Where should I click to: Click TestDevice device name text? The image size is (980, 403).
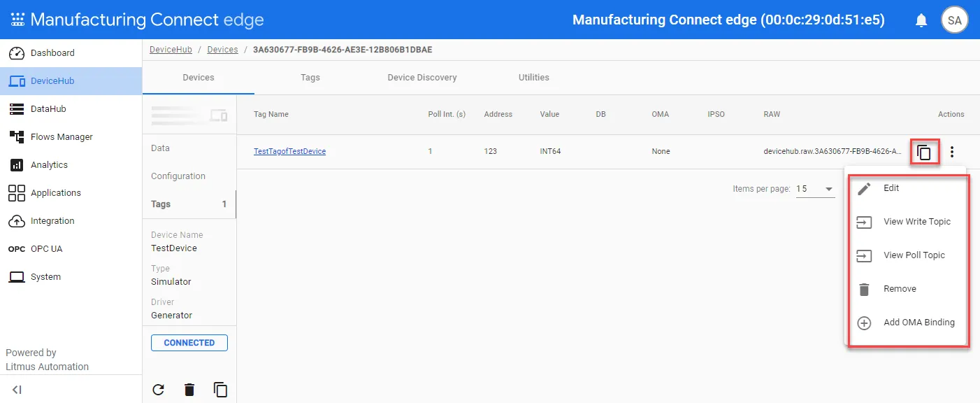(174, 248)
